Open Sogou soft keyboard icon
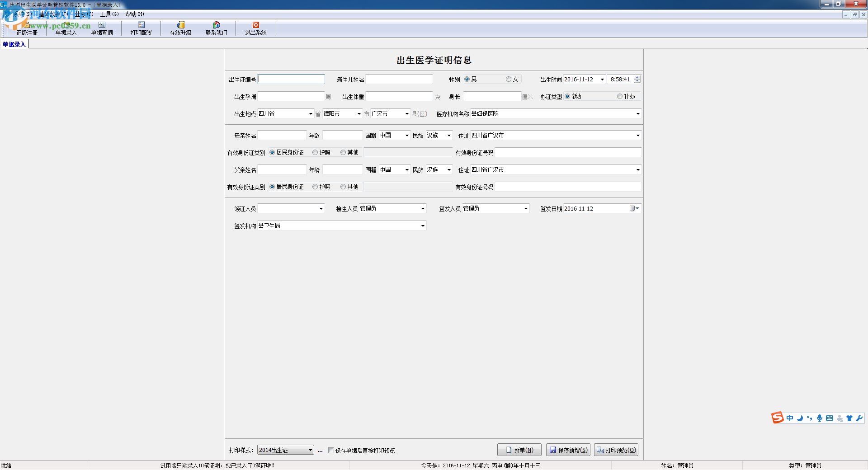Screen dimensions: 868x470 tap(830, 418)
